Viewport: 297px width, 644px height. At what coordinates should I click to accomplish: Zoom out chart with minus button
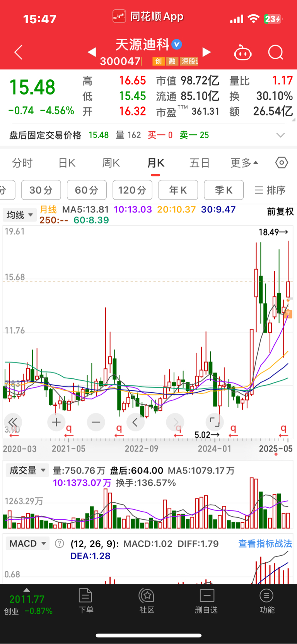tap(96, 422)
